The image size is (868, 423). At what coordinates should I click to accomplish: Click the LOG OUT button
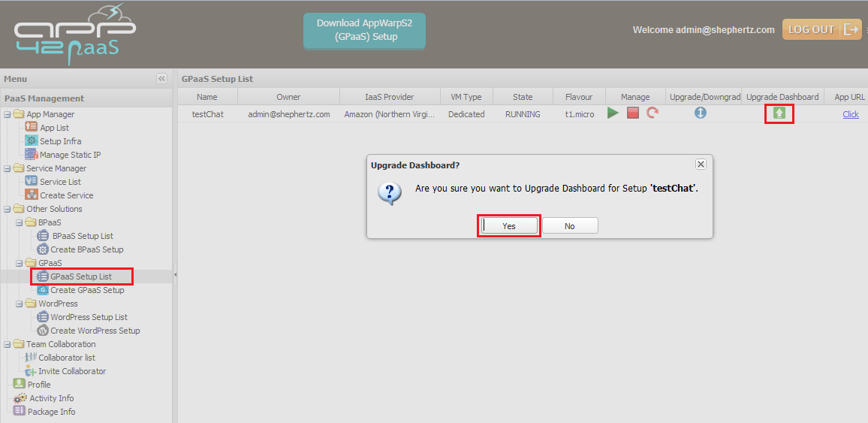[x=821, y=29]
